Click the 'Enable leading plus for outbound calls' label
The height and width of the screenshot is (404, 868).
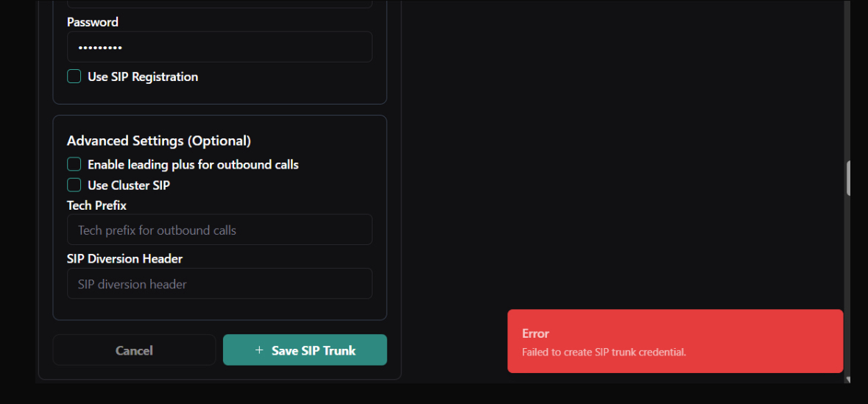pyautogui.click(x=193, y=165)
